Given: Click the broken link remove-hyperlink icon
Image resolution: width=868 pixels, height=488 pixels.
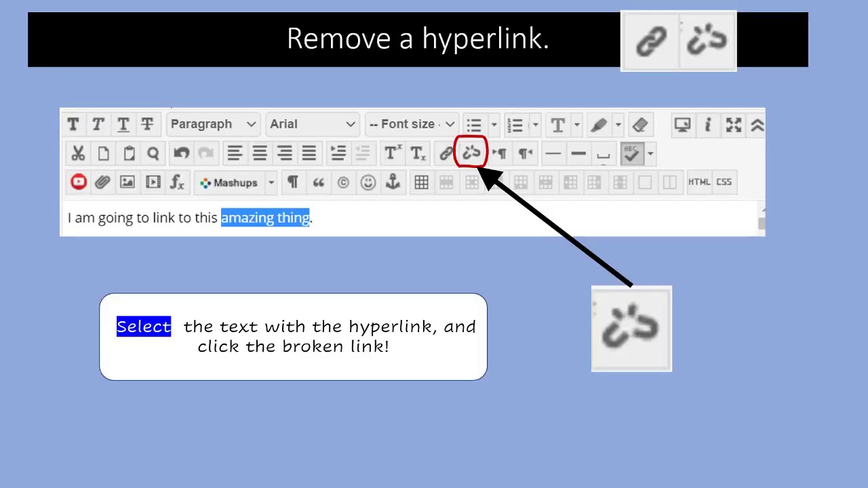Looking at the screenshot, I should click(471, 153).
